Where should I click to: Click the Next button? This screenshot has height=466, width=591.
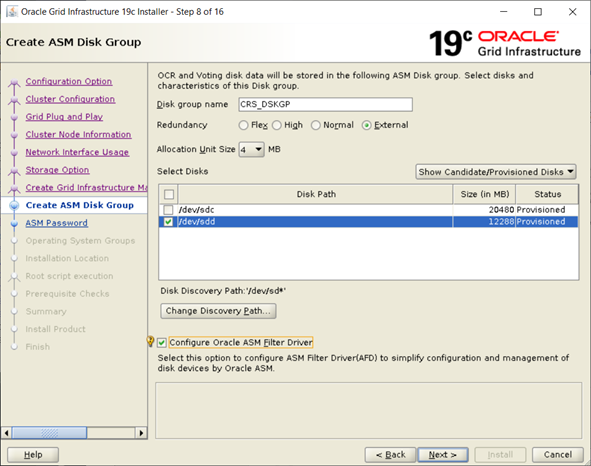click(x=443, y=455)
